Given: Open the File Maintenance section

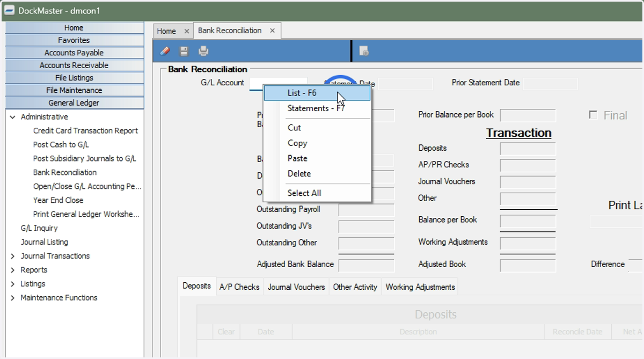Looking at the screenshot, I should click(x=74, y=90).
